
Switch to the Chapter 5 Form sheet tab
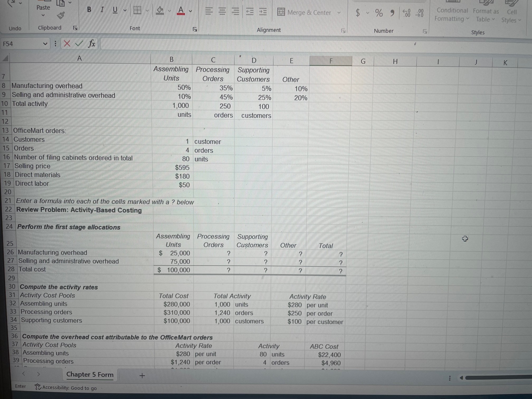(90, 375)
